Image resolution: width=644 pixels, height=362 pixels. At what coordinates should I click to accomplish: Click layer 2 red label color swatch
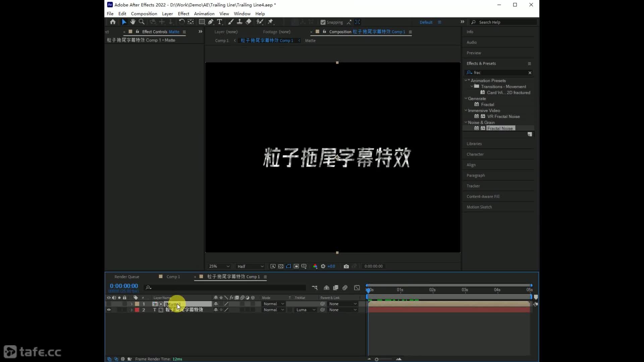(137, 310)
